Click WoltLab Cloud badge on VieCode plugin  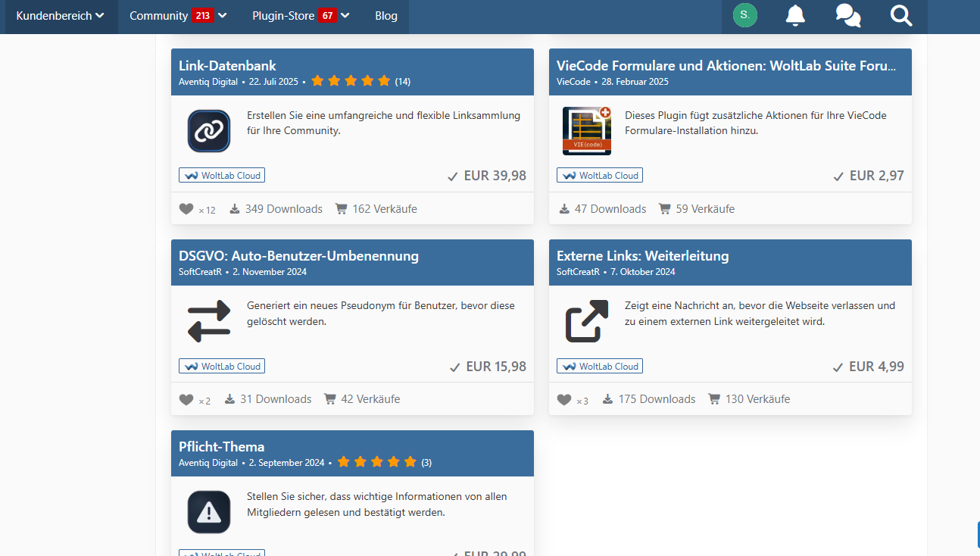(x=600, y=176)
